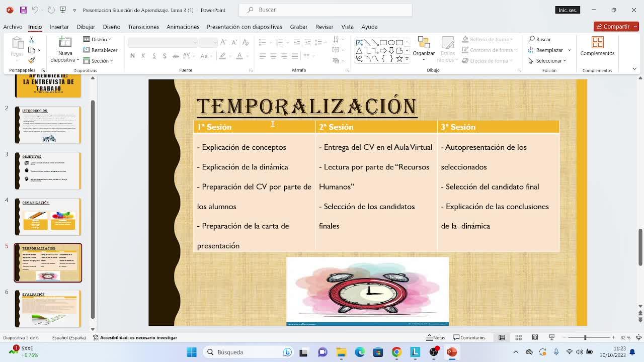
Task: Open File Explorer from the taskbar
Action: (x=341, y=352)
